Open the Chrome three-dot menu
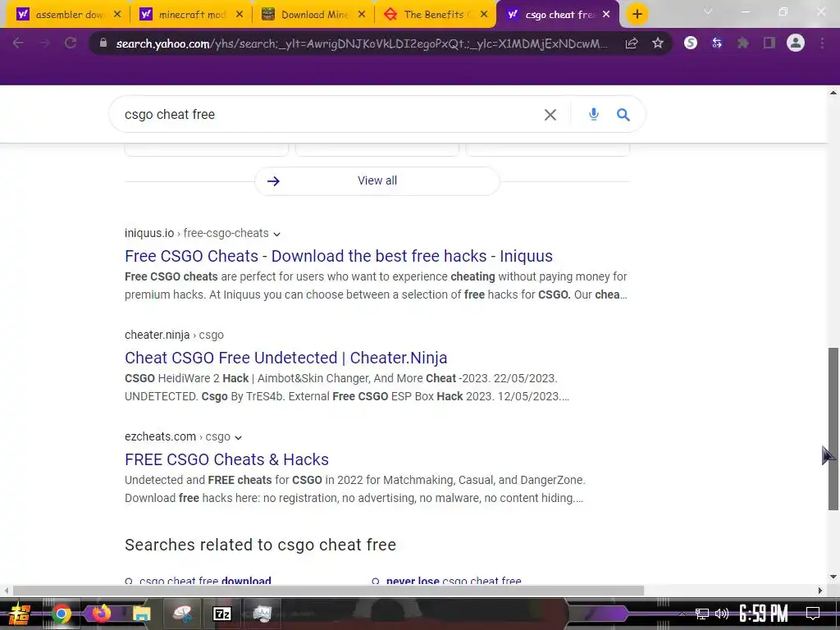This screenshot has width=840, height=630. (x=822, y=43)
